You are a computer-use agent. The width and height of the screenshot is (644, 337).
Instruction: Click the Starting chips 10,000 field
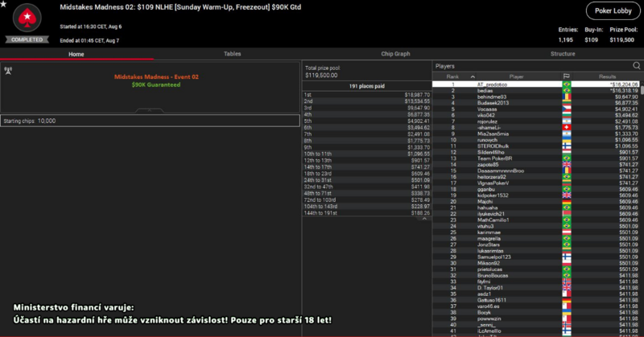click(150, 121)
